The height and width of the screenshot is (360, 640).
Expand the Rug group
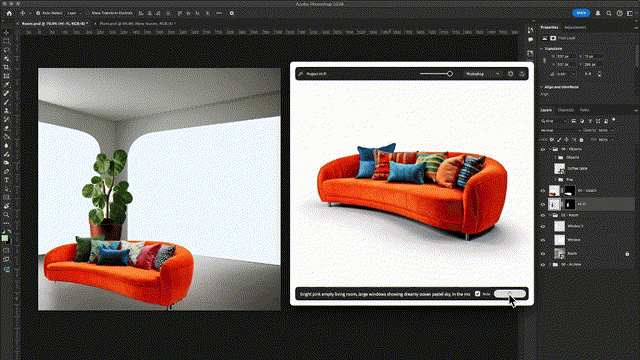coord(556,180)
